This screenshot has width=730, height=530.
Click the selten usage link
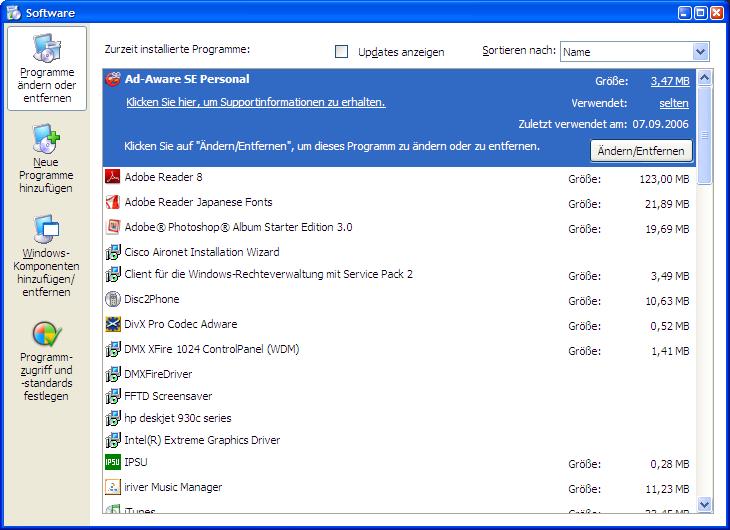pyautogui.click(x=674, y=103)
